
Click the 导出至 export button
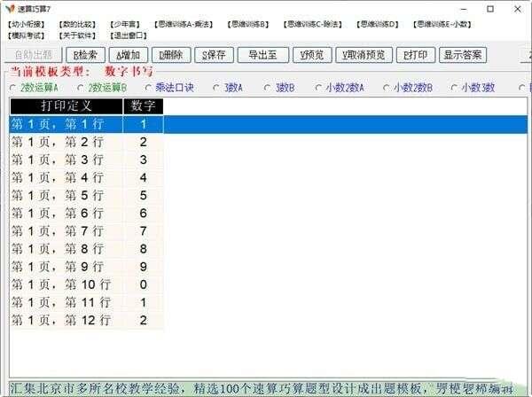click(x=263, y=55)
